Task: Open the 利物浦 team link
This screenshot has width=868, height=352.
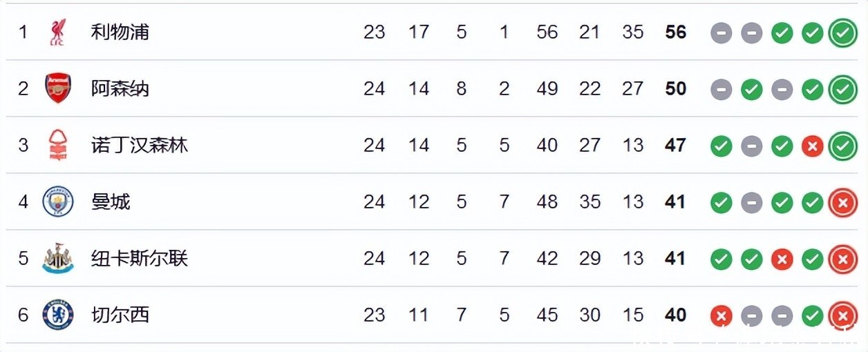Action: point(120,32)
